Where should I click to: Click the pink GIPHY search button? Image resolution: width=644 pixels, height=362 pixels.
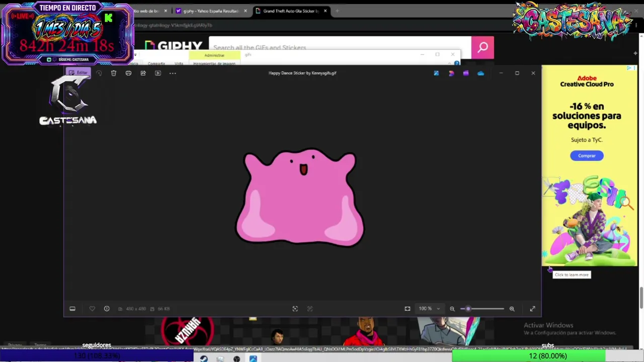pos(482,47)
